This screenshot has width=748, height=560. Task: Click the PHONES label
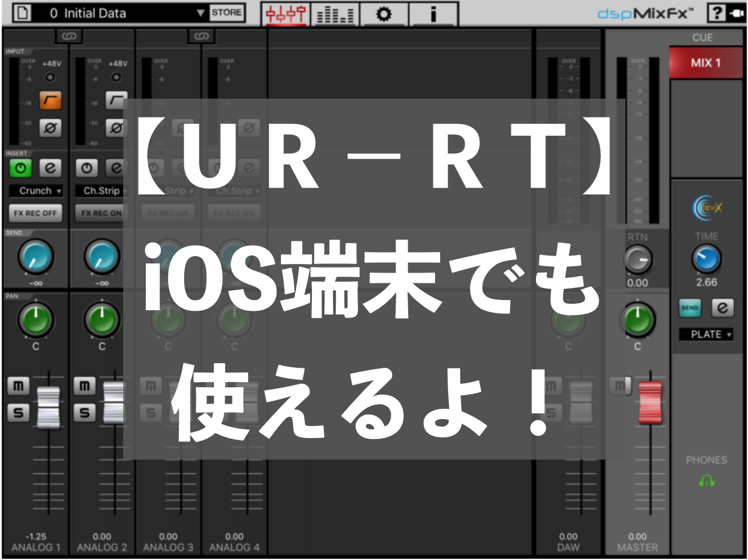click(x=706, y=460)
